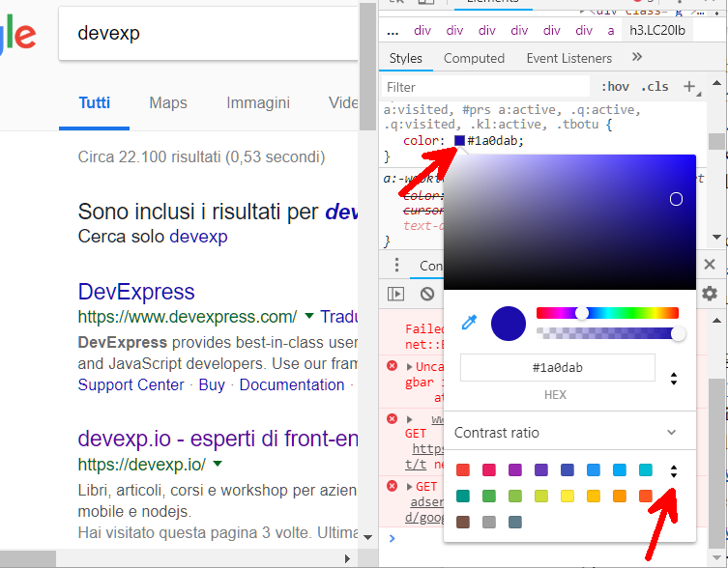Switch to the Computed tab
Image resolution: width=728 pixels, height=568 pixels.
pyautogui.click(x=474, y=59)
